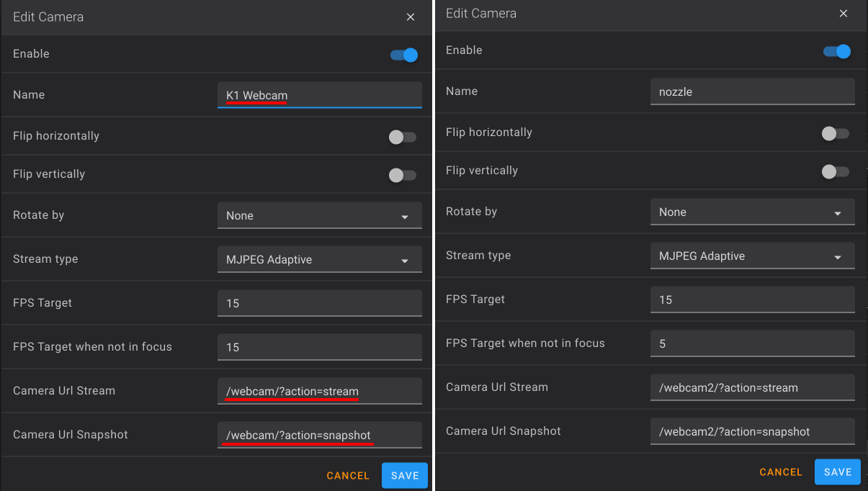Toggle Flip horizontally for nozzle camera
The image size is (868, 491).
coord(836,133)
